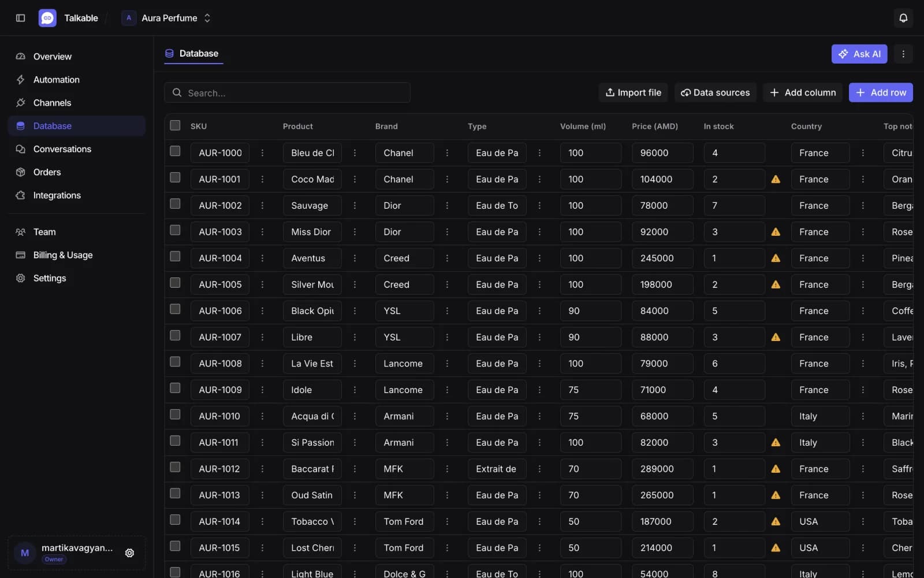924x578 pixels.
Task: Go to Billing & Usage
Action: [77, 255]
